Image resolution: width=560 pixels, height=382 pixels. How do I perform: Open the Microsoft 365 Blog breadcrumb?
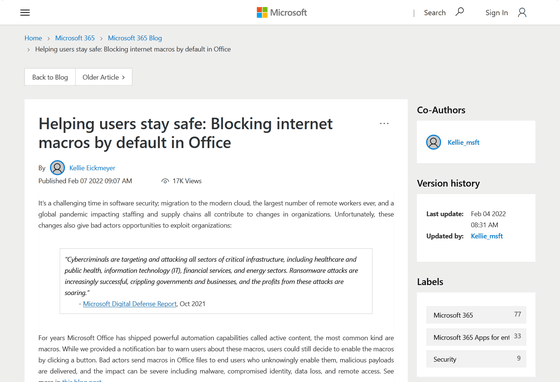(135, 38)
